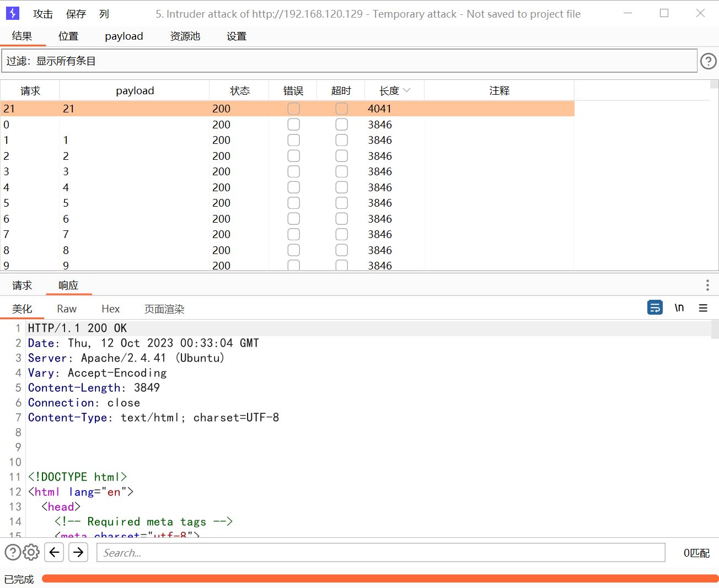This screenshot has width=719, height=588.
Task: Toggle the \n non-printable characters button
Action: point(679,308)
